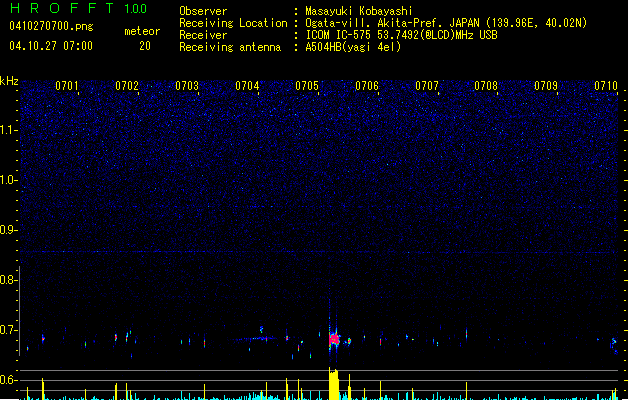Screen dimensions: 629x400
Task: Select the observer name Masayuki Kobayashi
Action: click(x=359, y=11)
